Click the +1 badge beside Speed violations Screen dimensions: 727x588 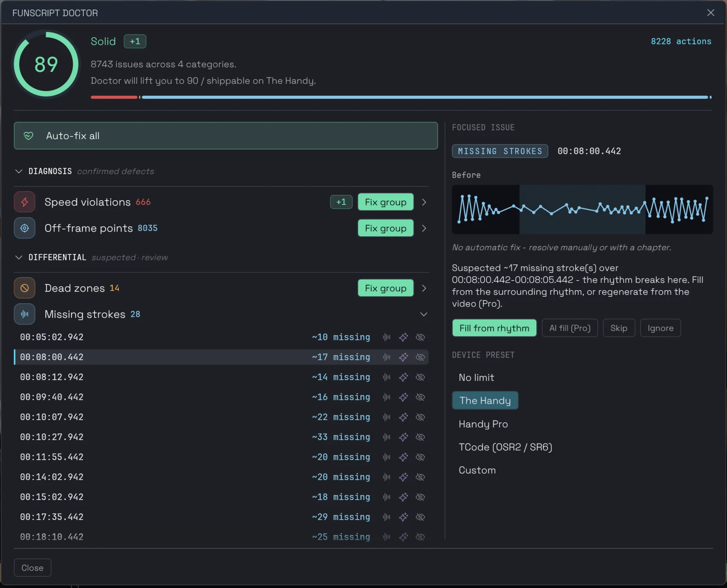click(341, 202)
